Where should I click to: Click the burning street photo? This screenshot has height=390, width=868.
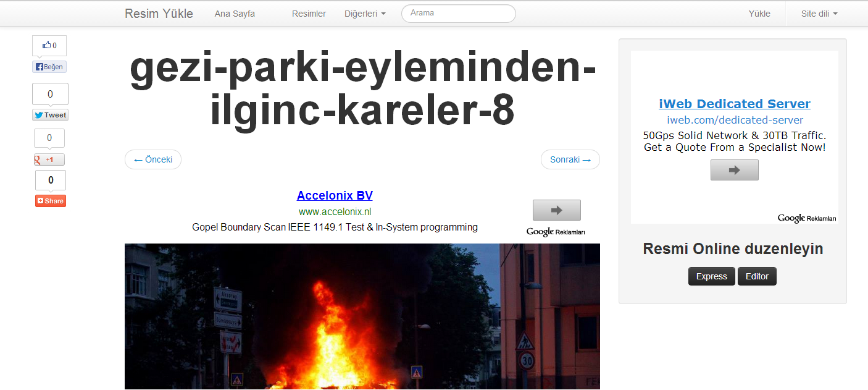coord(362,316)
